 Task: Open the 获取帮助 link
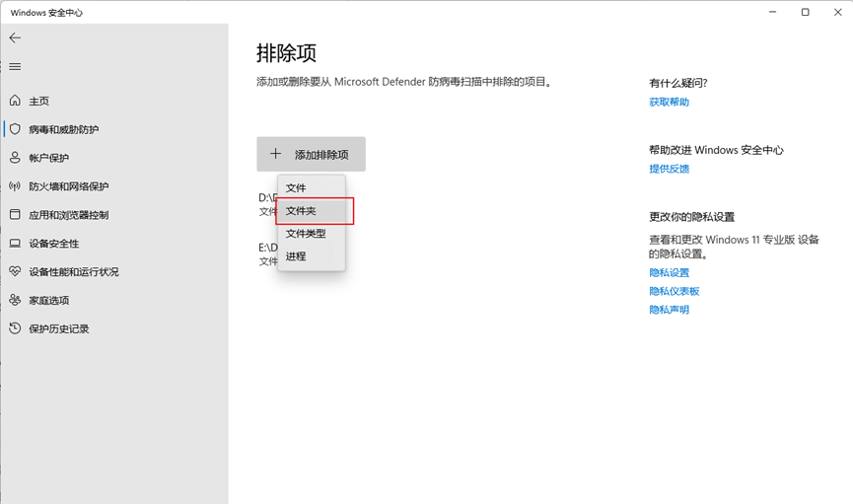(x=669, y=103)
